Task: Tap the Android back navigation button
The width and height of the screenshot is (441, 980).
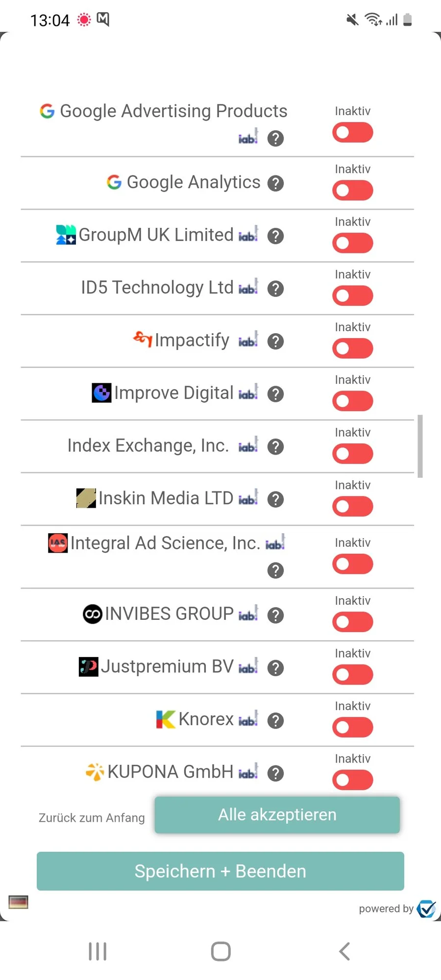Action: tap(344, 952)
